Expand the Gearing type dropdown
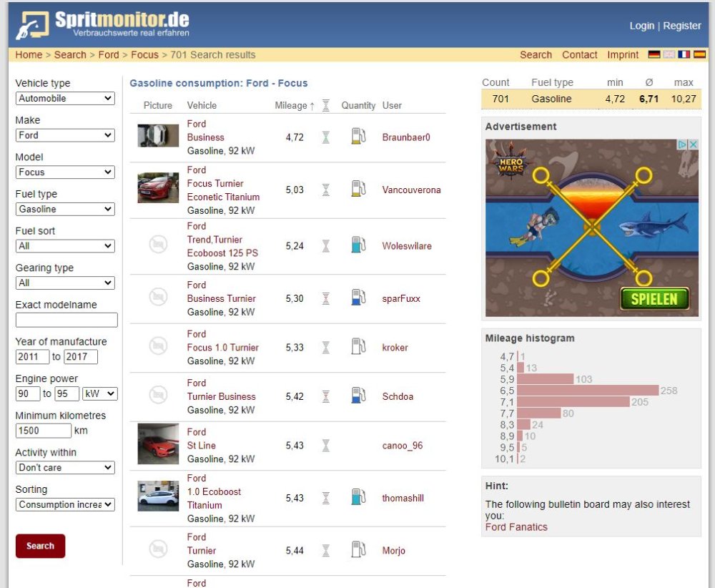The height and width of the screenshot is (588, 715). (x=65, y=283)
